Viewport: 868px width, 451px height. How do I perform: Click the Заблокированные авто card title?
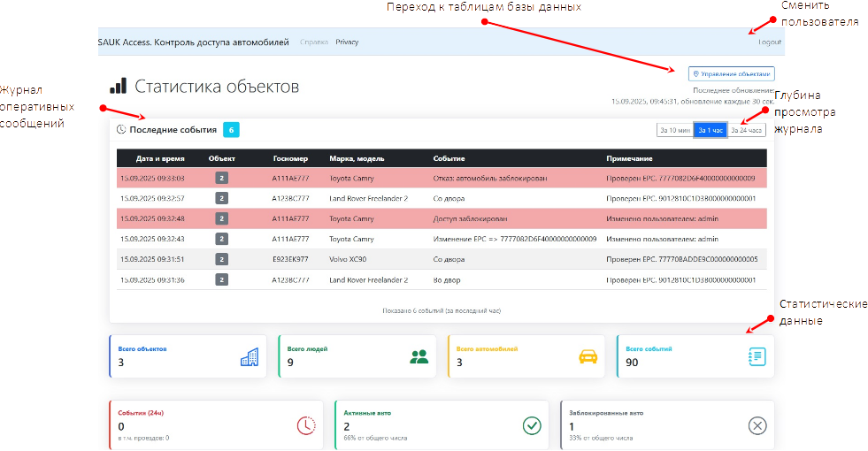[606, 413]
